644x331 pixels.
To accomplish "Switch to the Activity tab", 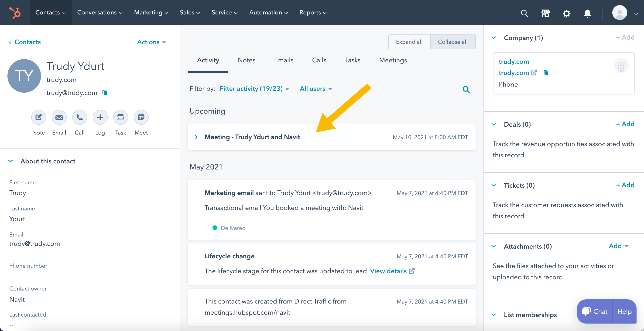I will coord(208,60).
